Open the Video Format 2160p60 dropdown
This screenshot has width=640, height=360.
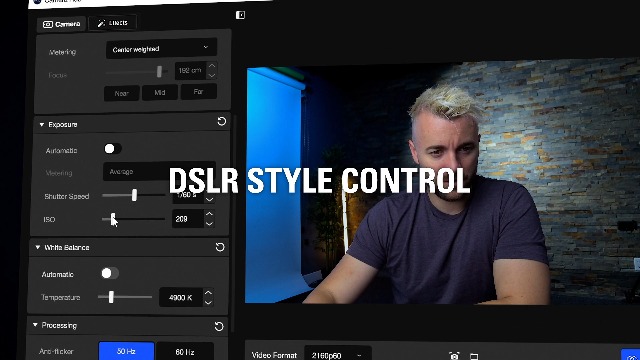(338, 354)
